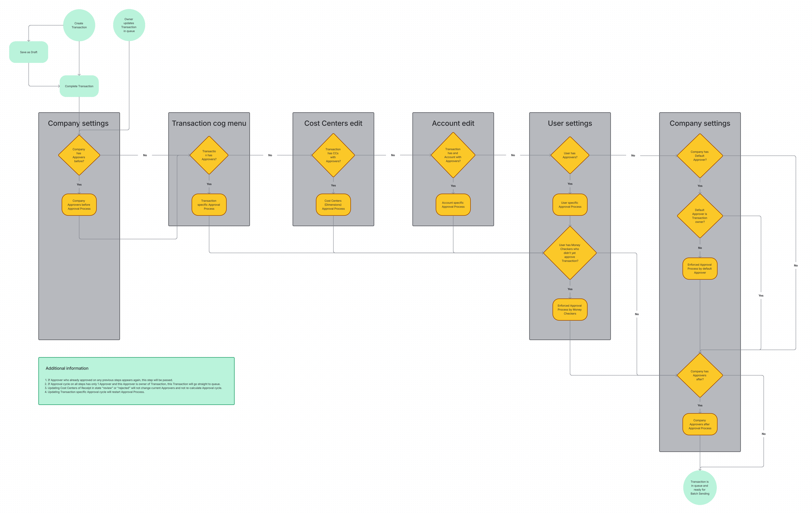This screenshot has width=812, height=514.
Task: Click Default Approver is Transaction owner diamond
Action: (x=700, y=216)
